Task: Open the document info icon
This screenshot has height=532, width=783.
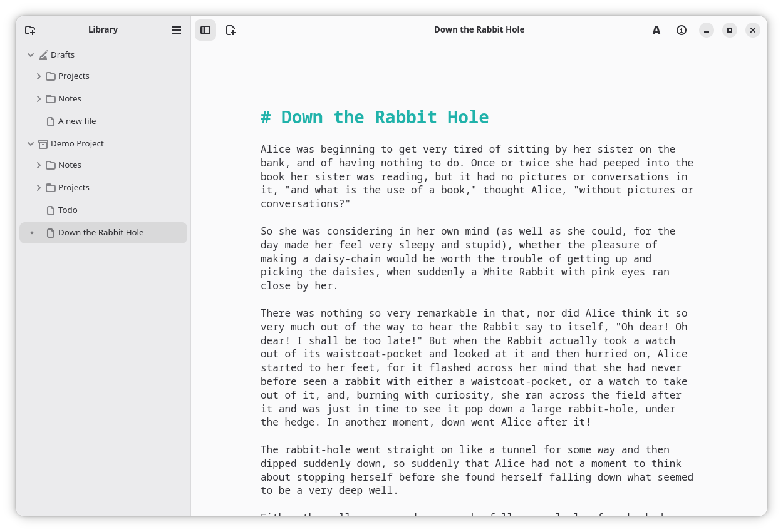Action: coord(682,29)
